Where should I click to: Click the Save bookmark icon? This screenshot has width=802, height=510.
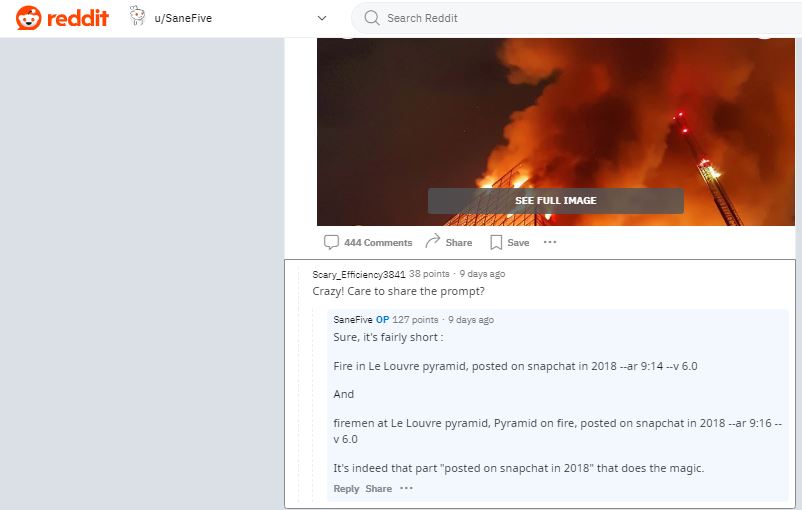[496, 242]
